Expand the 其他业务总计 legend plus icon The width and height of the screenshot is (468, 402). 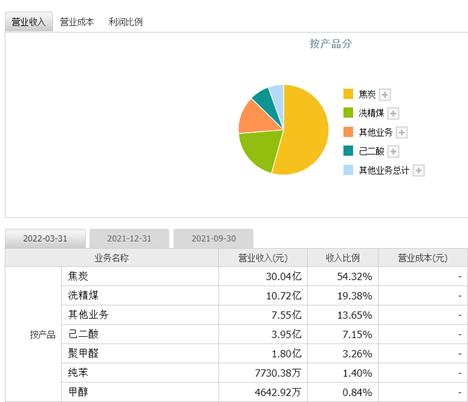click(419, 170)
